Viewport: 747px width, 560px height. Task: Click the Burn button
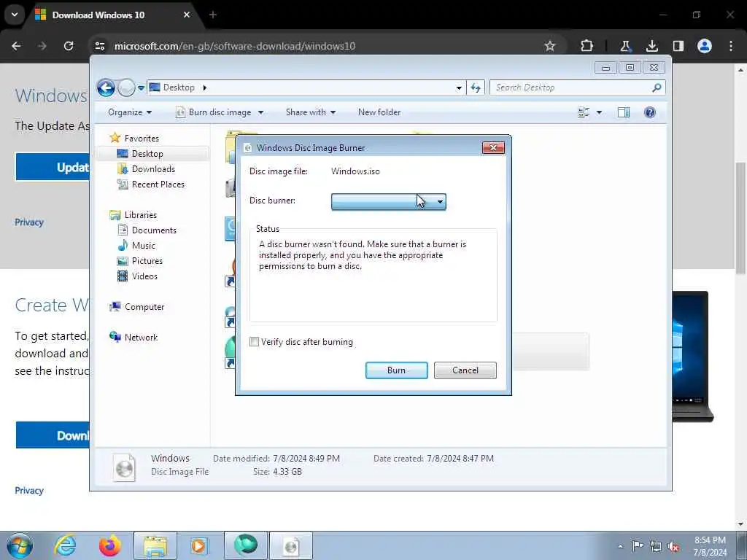click(x=396, y=370)
